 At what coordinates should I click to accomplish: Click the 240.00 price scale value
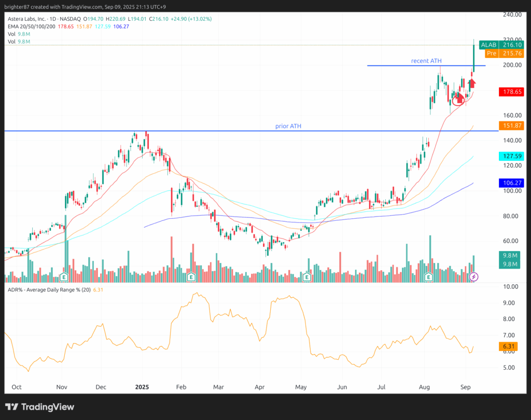point(512,15)
